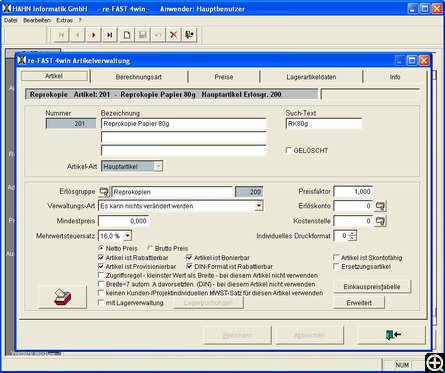This screenshot has height=373, width=445.
Task: Click the Bezeichnung field Reprokopie Papier 80g
Action: (x=183, y=124)
